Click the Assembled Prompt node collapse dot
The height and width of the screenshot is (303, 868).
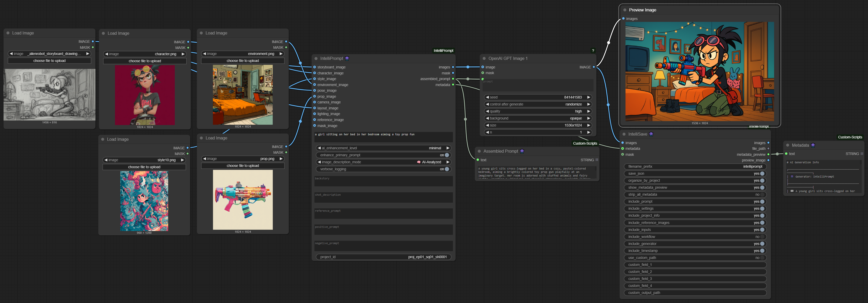479,151
